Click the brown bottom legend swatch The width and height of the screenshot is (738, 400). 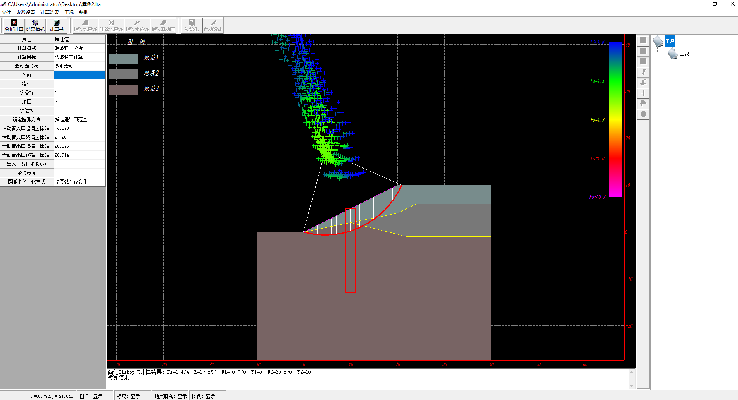click(123, 89)
